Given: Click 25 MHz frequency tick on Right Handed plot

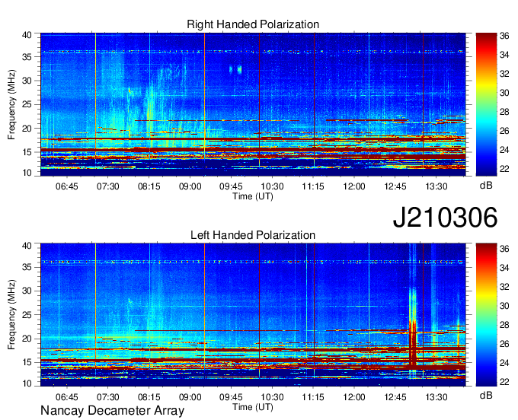Looking at the screenshot, I should pos(27,104).
